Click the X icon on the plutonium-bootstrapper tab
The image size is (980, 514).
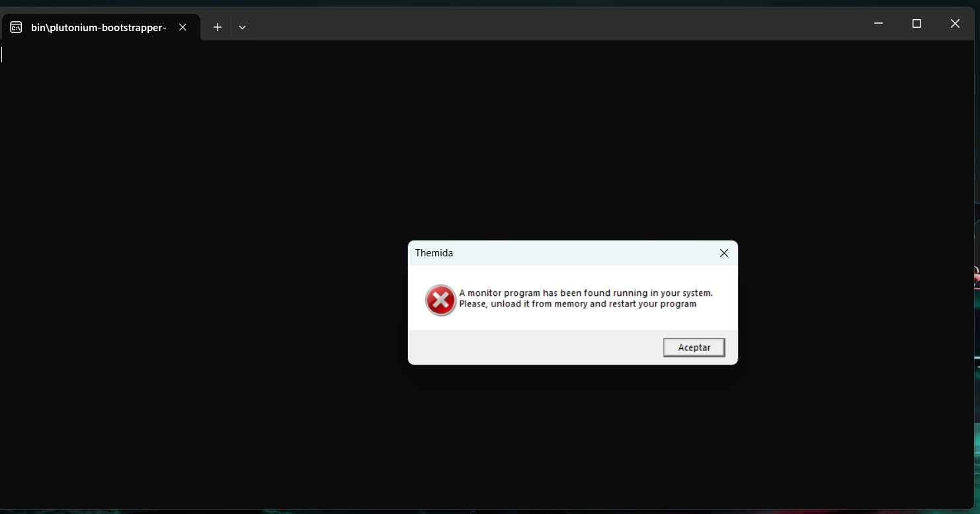pyautogui.click(x=183, y=27)
